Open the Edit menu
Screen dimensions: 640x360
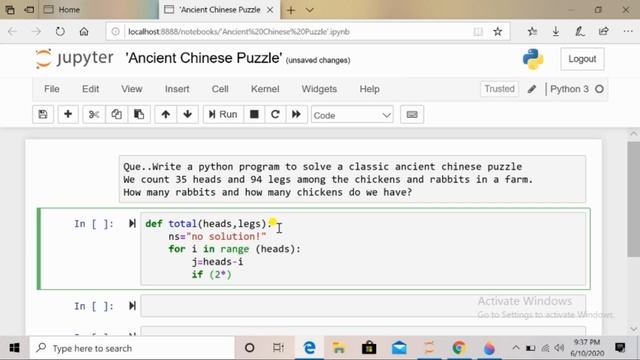(91, 89)
